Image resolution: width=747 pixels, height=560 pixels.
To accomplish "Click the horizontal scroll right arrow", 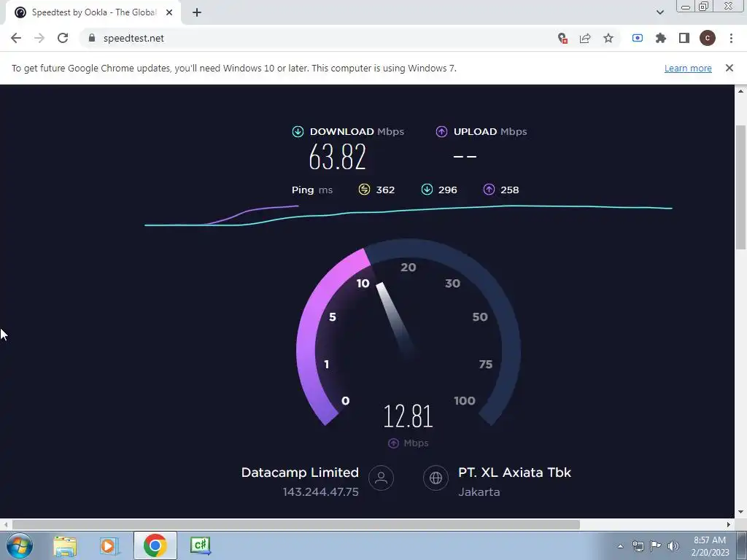I will 729,524.
